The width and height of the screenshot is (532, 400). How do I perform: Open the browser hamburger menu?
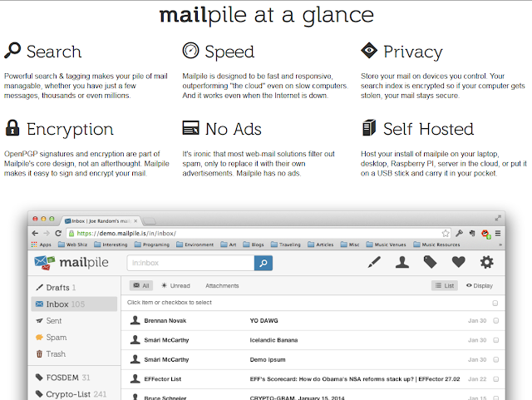coord(498,234)
